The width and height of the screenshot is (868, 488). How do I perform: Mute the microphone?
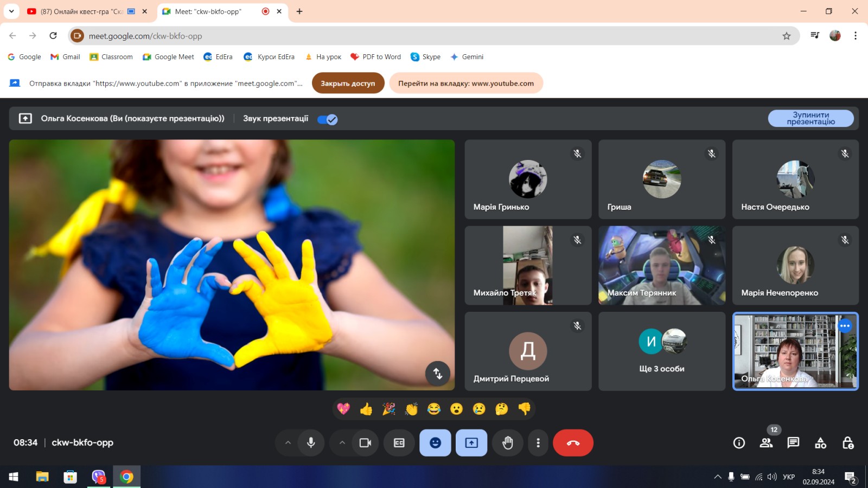311,443
